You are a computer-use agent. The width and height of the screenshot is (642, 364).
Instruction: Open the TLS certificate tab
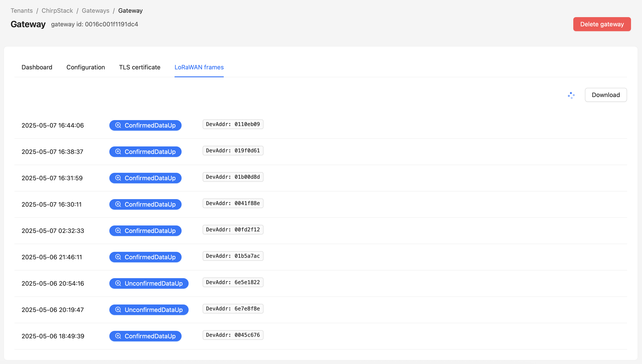click(x=139, y=67)
